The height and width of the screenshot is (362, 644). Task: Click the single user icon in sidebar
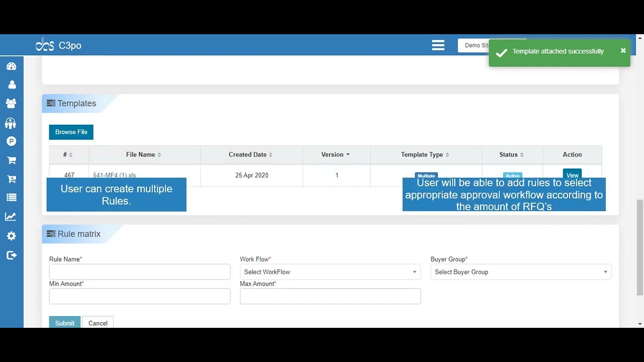[12, 84]
